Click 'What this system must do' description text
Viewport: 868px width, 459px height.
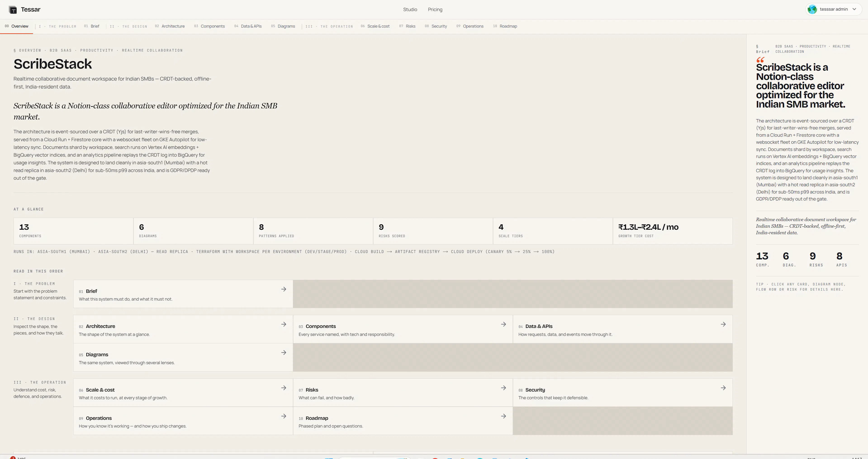(x=126, y=299)
